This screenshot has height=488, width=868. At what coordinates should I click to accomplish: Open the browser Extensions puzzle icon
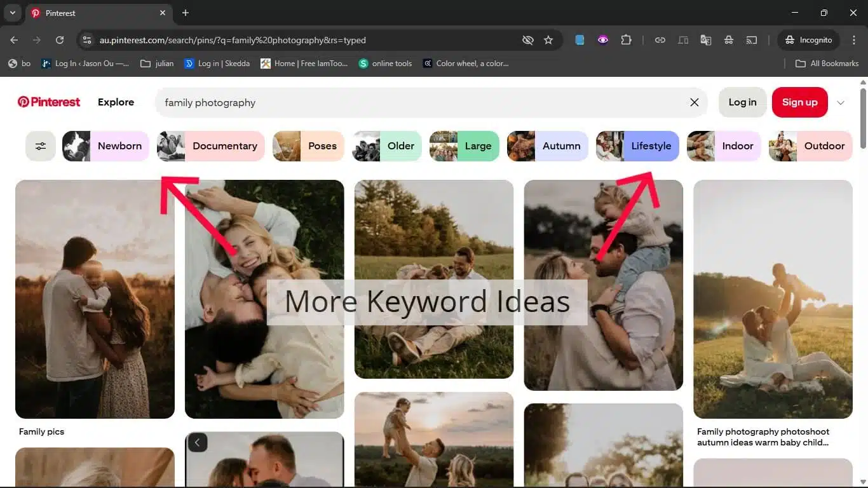626,40
